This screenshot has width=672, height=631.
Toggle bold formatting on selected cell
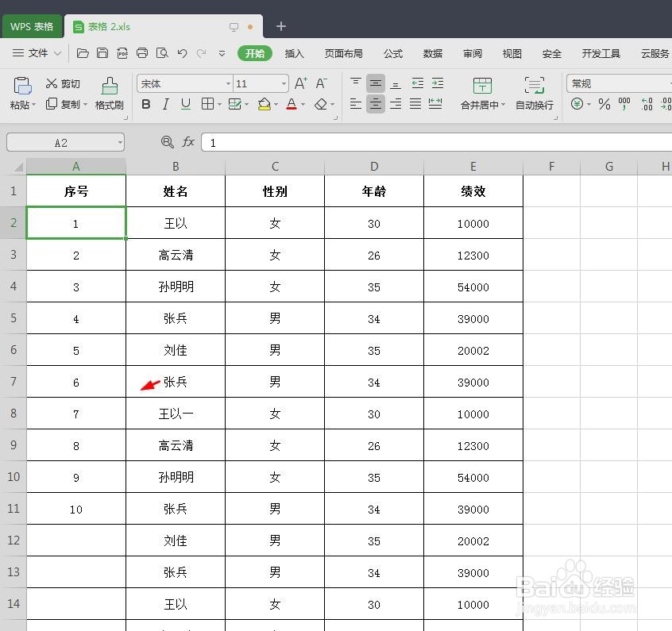145,104
